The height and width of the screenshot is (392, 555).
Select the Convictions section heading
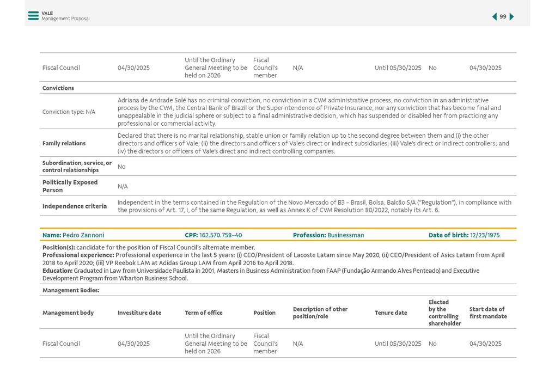coord(58,88)
